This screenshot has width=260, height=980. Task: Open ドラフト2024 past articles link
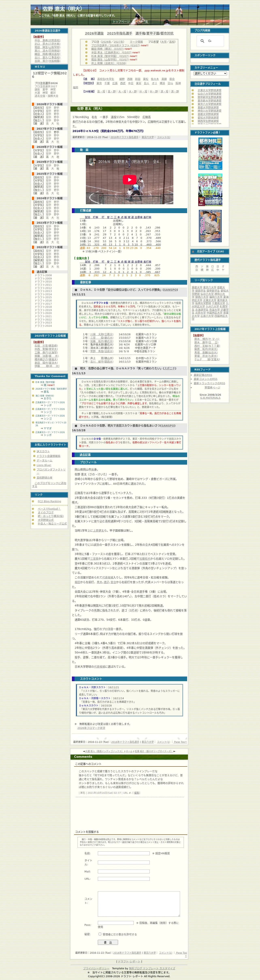43,326
